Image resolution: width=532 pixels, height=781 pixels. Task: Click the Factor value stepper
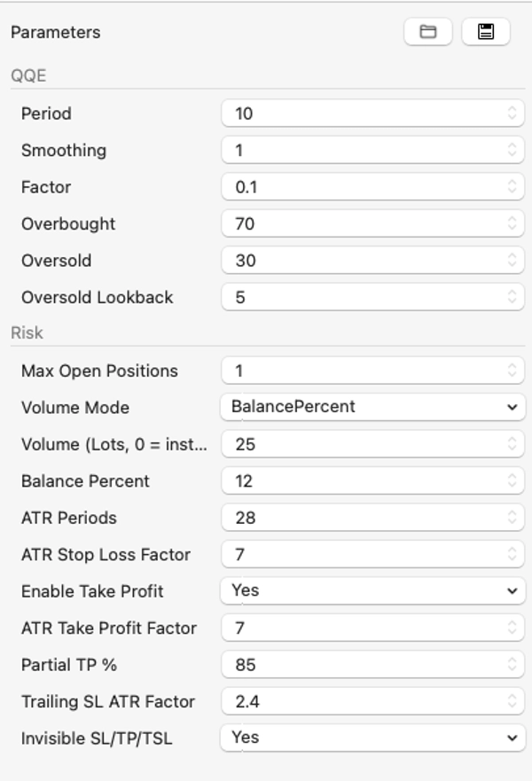tap(512, 187)
